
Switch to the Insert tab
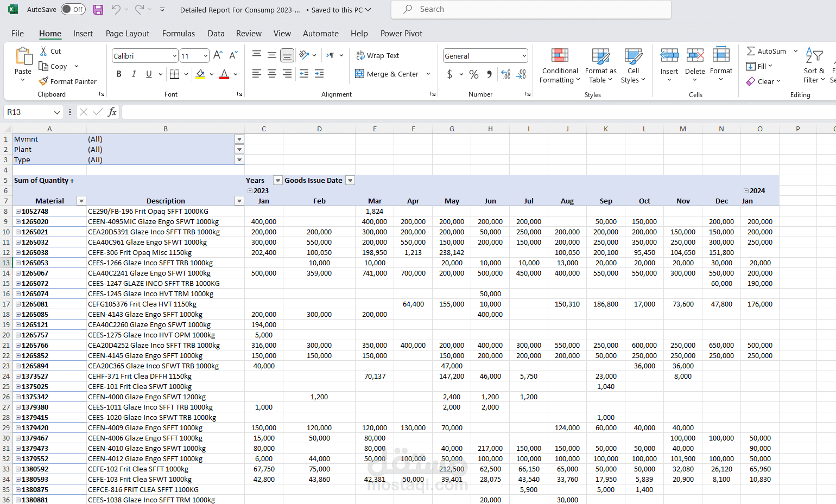[83, 33]
